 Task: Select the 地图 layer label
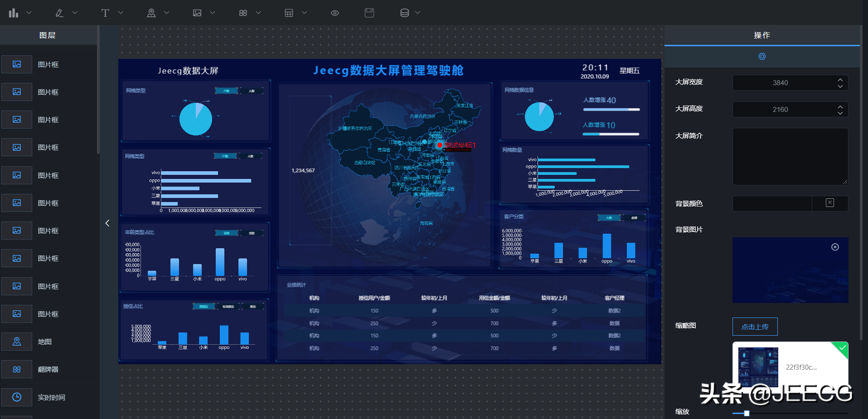click(x=44, y=342)
